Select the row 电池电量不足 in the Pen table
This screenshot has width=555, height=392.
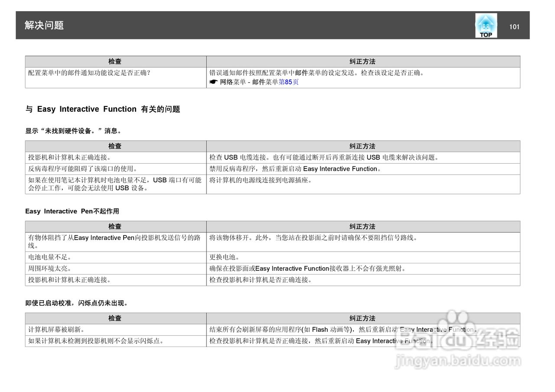click(x=56, y=257)
